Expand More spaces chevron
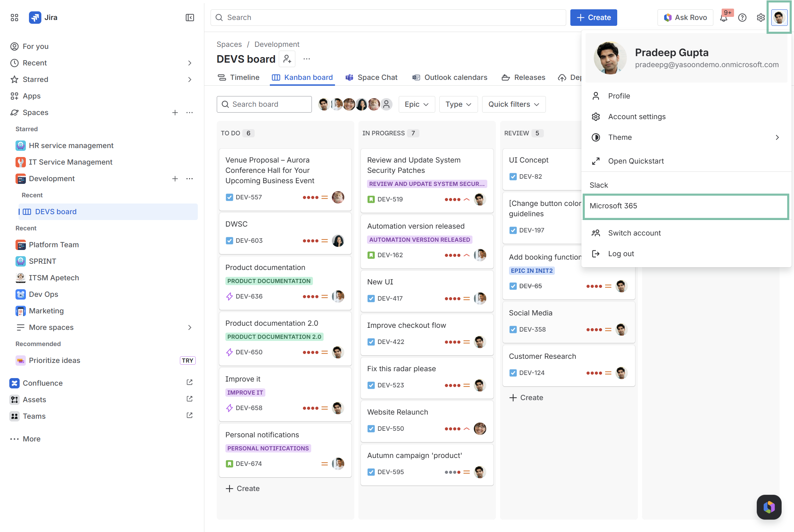The image size is (794, 532). click(x=190, y=327)
